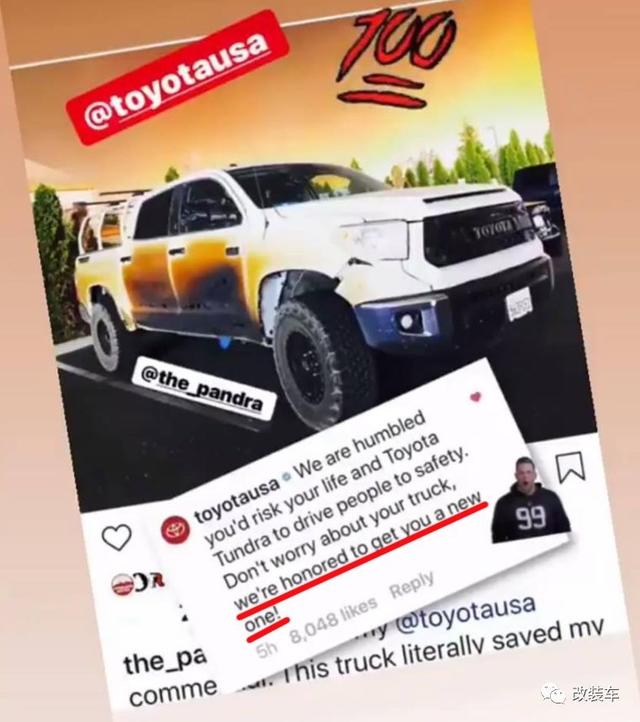Image resolution: width=640 pixels, height=722 pixels.
Task: Save post with the bookmark icon
Action: coord(570,467)
